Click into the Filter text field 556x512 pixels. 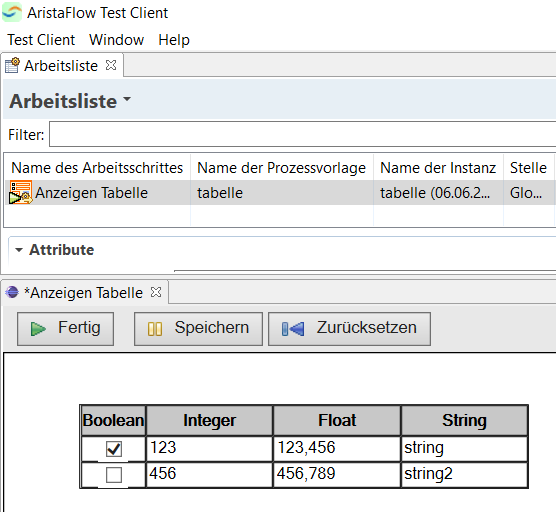pyautogui.click(x=302, y=134)
